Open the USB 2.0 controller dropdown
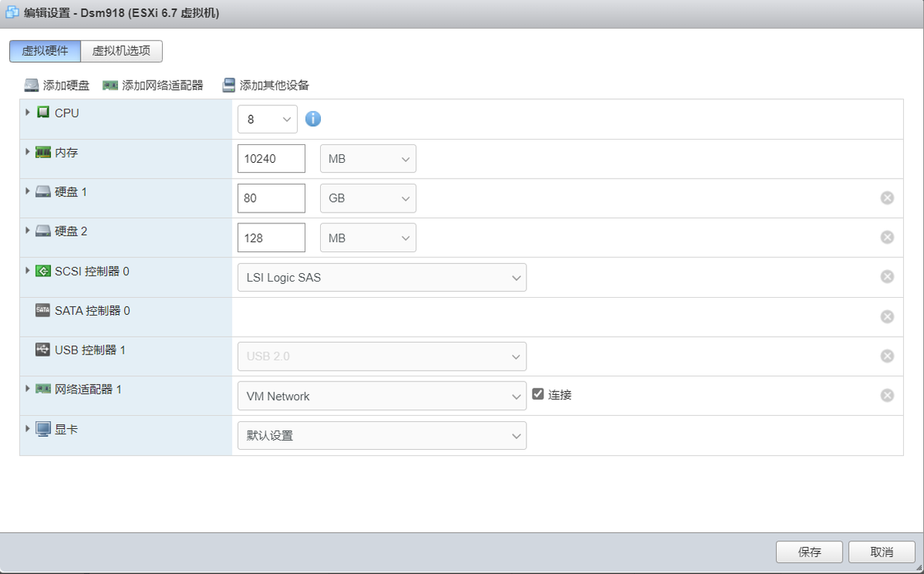The image size is (924, 574). [x=382, y=356]
